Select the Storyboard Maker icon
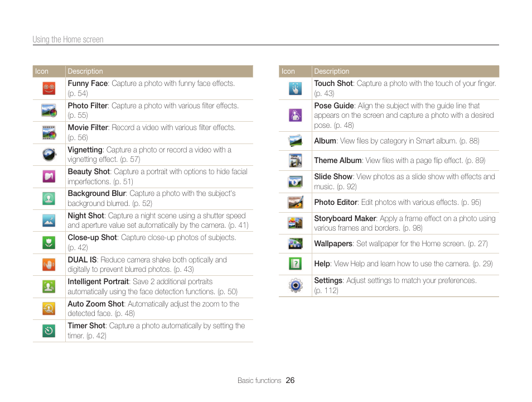532x402 pixels. pos(295,223)
